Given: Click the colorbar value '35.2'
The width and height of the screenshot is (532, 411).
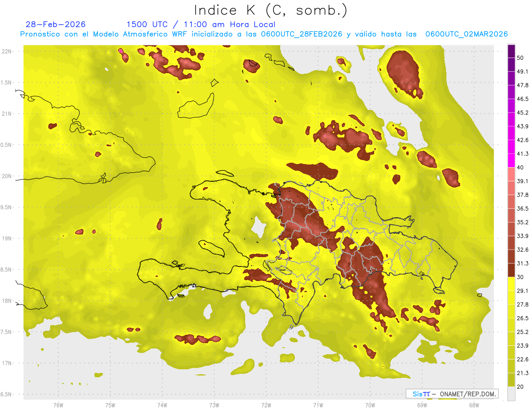Looking at the screenshot, I should 523,222.
